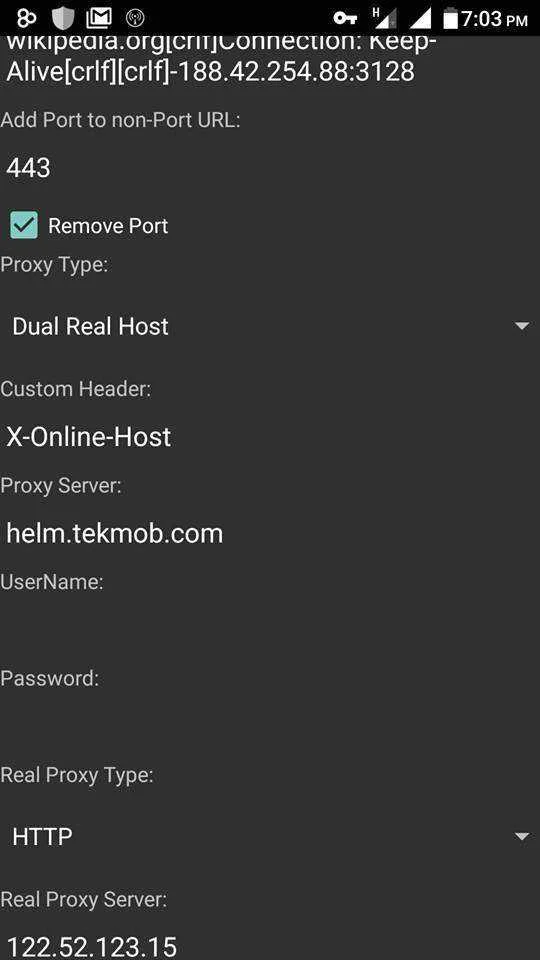Tap the first app notification icon
The width and height of the screenshot is (540, 960).
coord(26,18)
